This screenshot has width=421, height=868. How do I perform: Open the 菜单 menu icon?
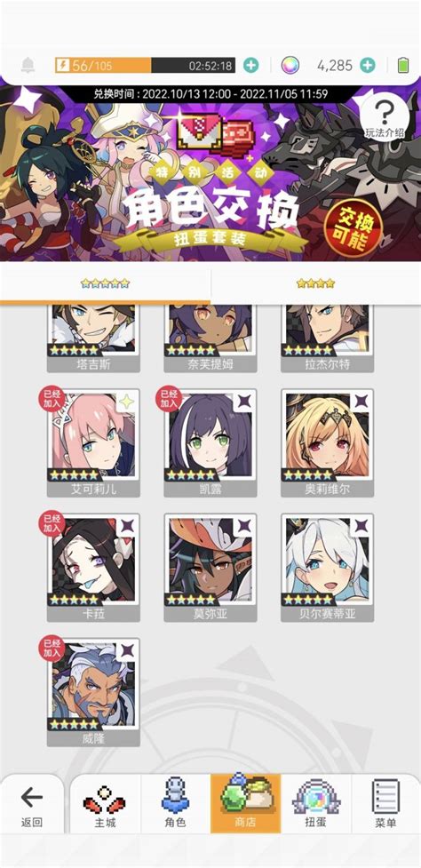[x=385, y=804]
